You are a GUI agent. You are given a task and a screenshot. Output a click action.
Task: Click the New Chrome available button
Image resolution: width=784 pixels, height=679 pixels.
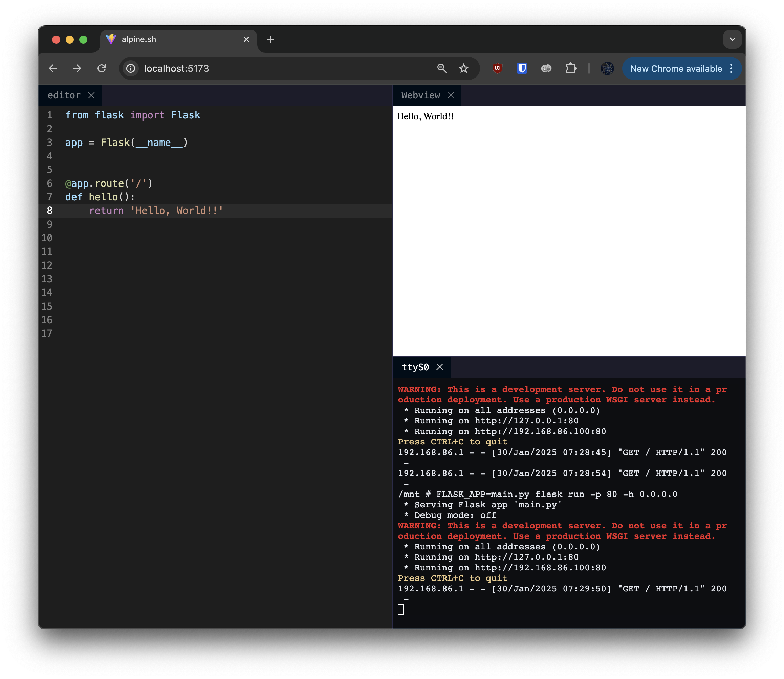click(x=676, y=69)
